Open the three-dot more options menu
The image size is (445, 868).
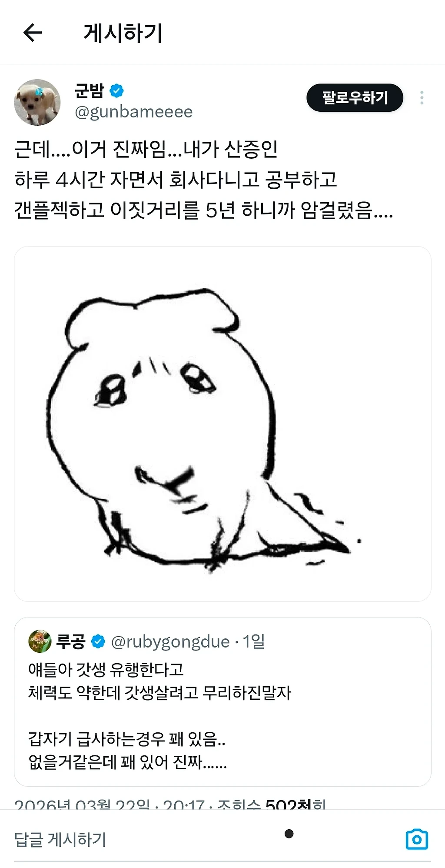(422, 98)
